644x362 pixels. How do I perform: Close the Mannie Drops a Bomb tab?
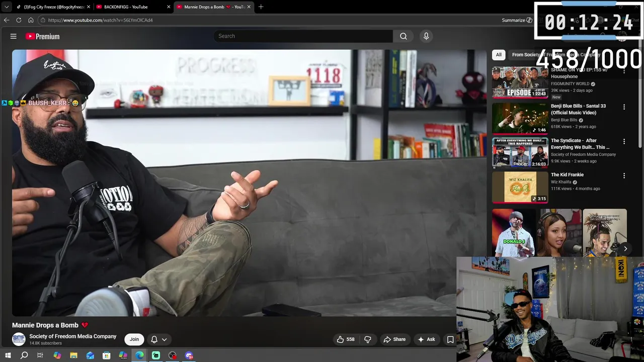pyautogui.click(x=249, y=7)
